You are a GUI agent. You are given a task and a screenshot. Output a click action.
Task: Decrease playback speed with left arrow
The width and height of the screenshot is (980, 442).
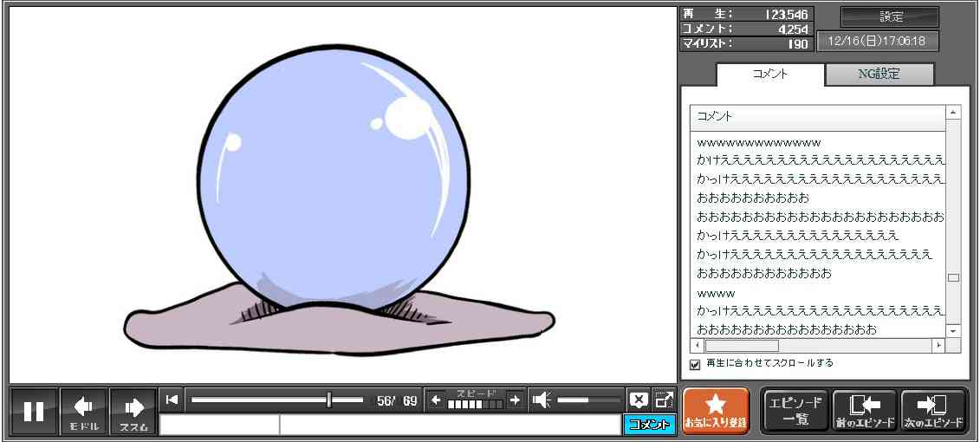click(436, 400)
